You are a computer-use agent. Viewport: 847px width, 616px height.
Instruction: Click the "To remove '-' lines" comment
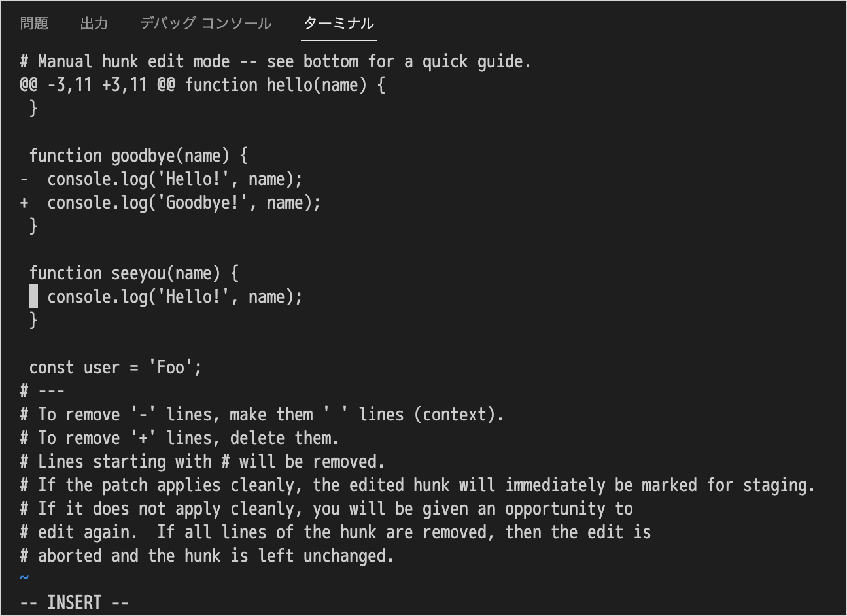262,415
